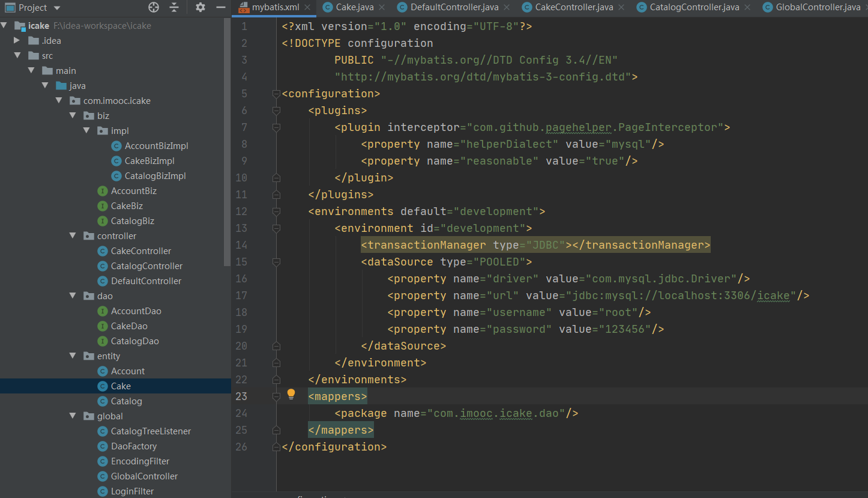868x498 pixels.
Task: Click the locate/scroll-from-source target icon
Action: click(154, 7)
